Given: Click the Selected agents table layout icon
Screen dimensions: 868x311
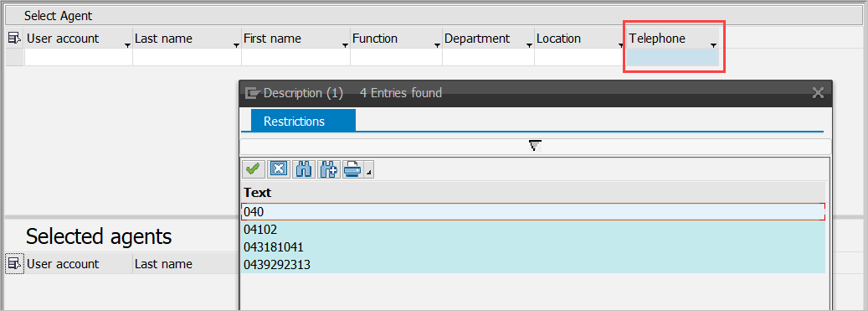Looking at the screenshot, I should [15, 264].
